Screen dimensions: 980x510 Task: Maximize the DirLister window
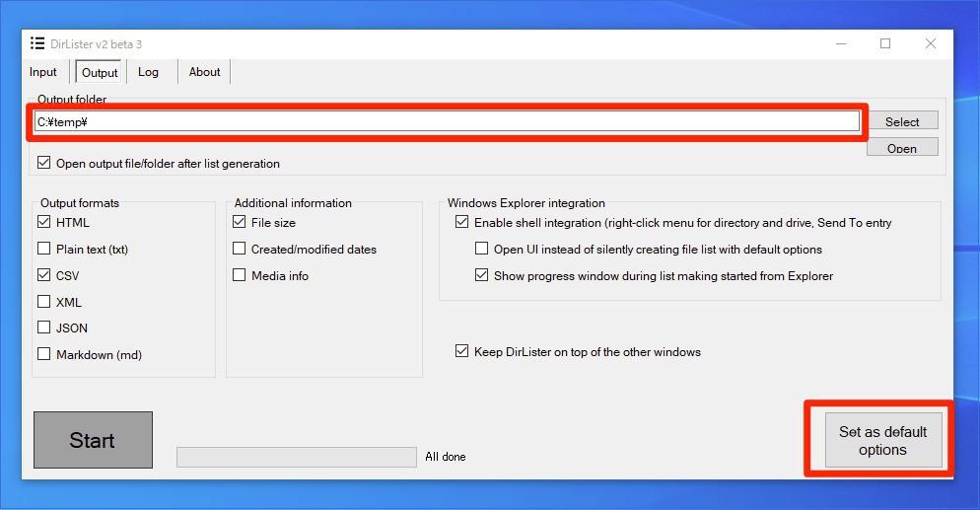pyautogui.click(x=885, y=43)
